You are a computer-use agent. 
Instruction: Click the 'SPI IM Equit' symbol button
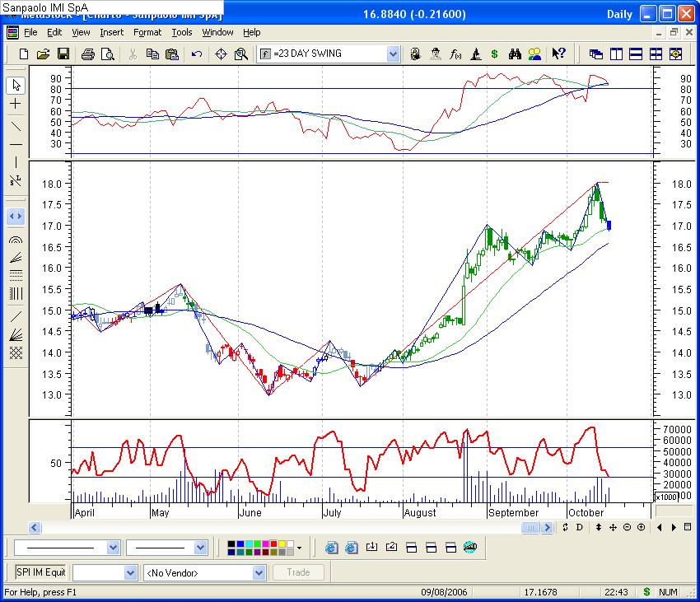(x=41, y=572)
